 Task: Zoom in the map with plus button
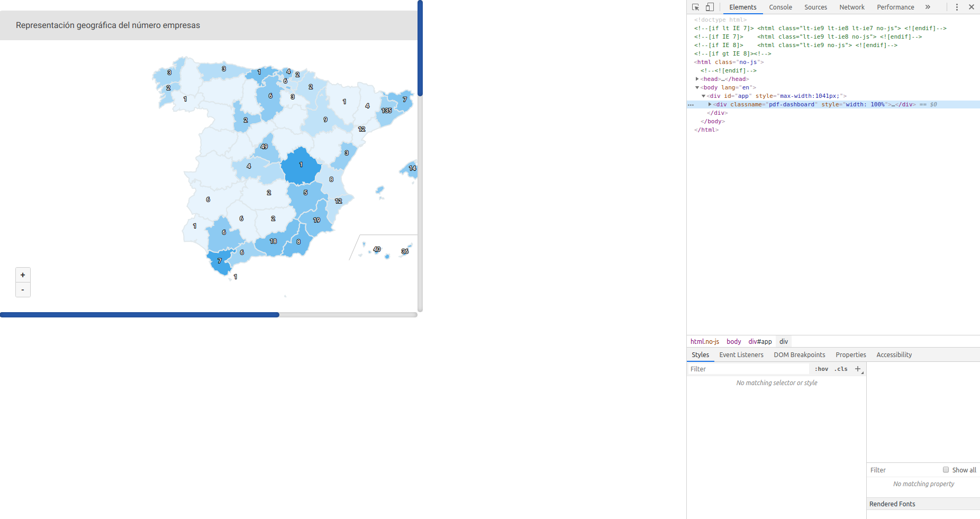23,275
